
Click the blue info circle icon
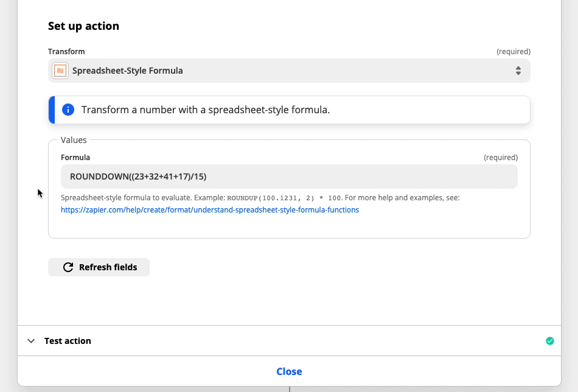point(68,110)
